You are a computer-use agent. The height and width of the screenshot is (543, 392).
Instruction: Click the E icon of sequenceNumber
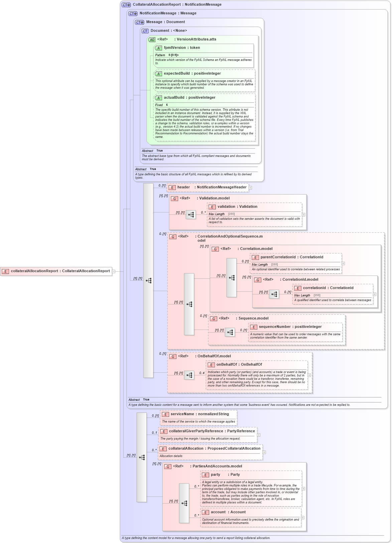254,327
